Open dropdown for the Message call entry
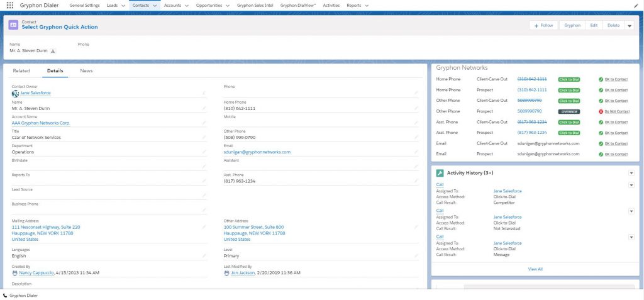 click(x=631, y=237)
